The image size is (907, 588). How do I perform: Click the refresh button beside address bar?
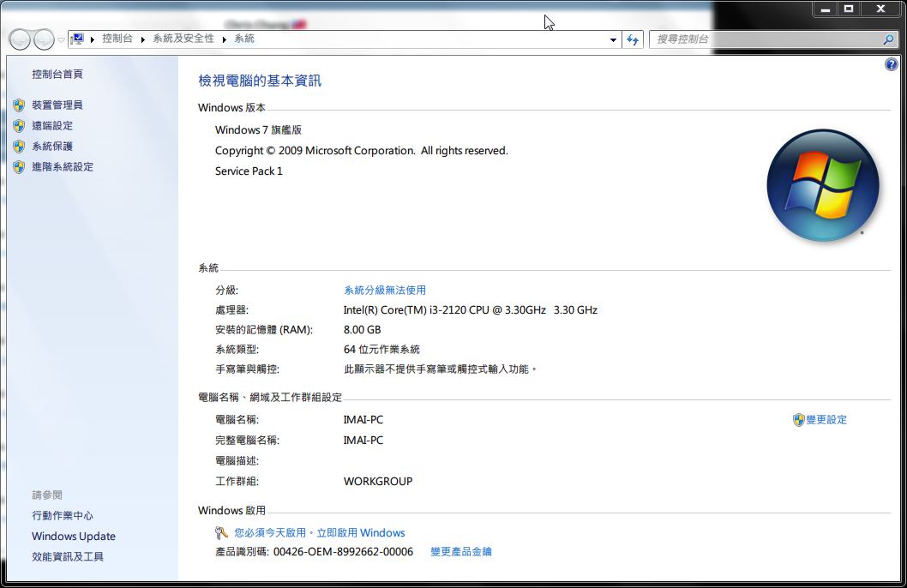tap(633, 39)
